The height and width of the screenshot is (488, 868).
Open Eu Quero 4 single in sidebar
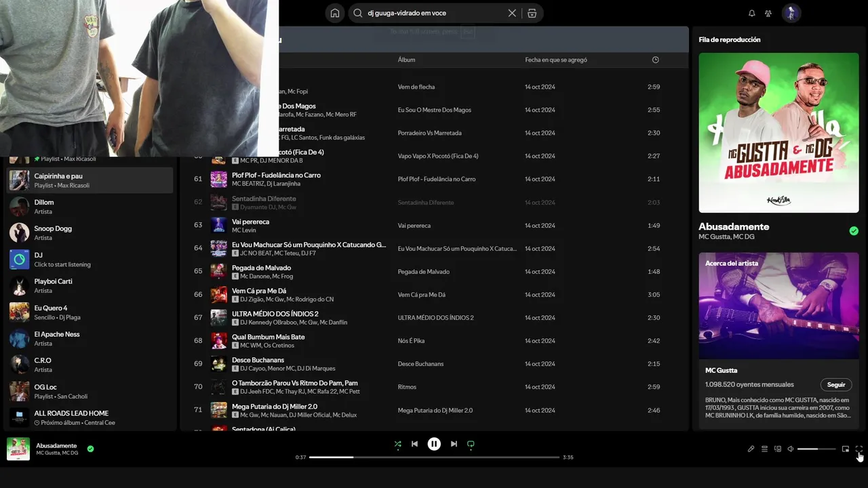90,312
